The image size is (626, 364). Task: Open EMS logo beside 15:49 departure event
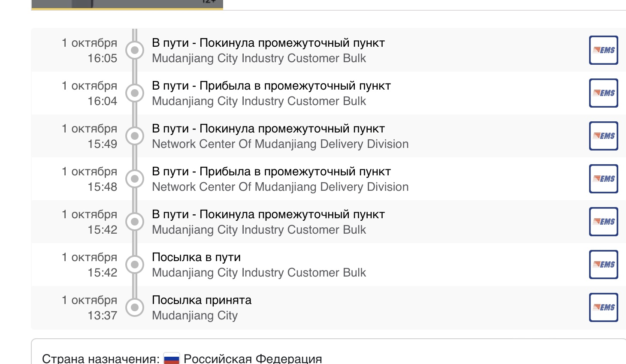pos(603,136)
